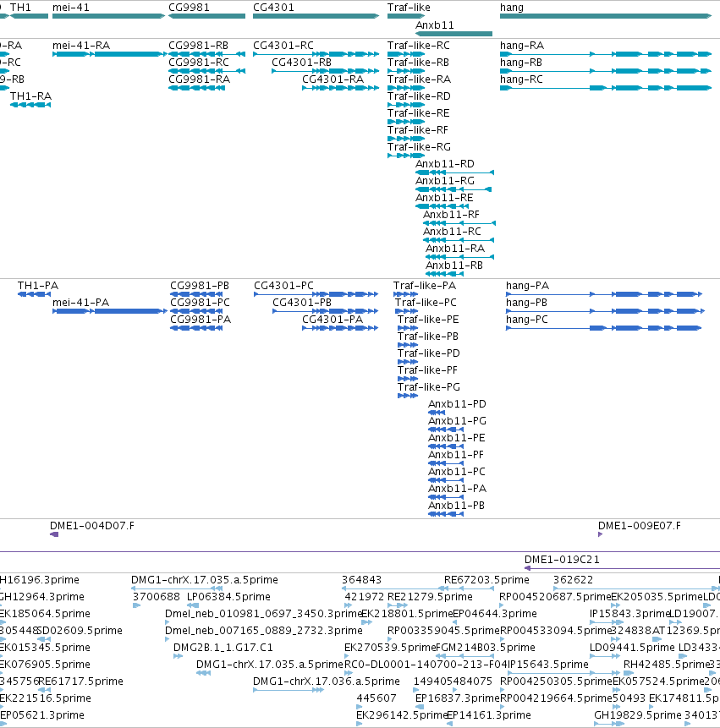Screen dimensions: 720x728
Task: Click protein CG9981-PA
Action: point(196,328)
